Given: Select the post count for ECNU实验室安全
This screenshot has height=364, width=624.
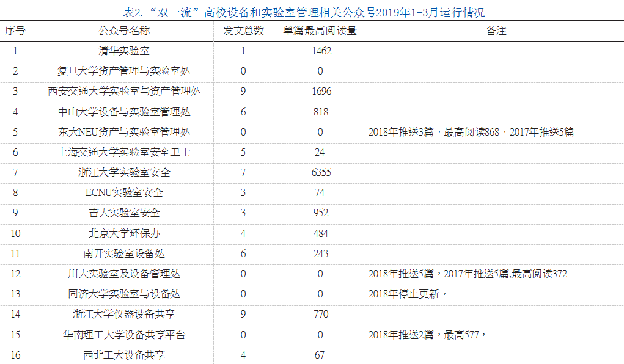Looking at the screenshot, I should [243, 192].
